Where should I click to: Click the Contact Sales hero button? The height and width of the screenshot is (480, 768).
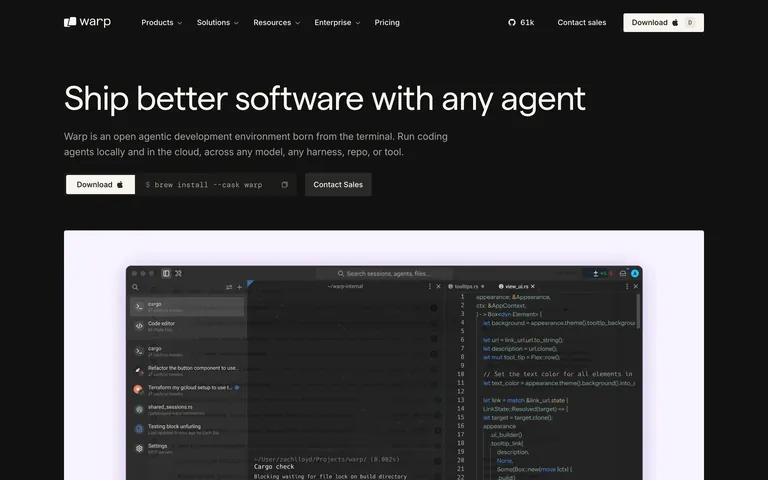(338, 185)
